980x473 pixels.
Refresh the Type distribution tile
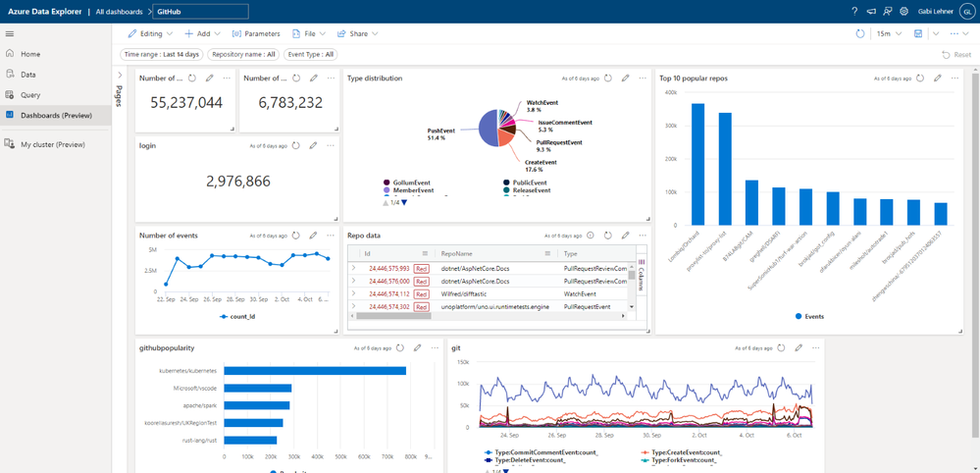point(608,79)
